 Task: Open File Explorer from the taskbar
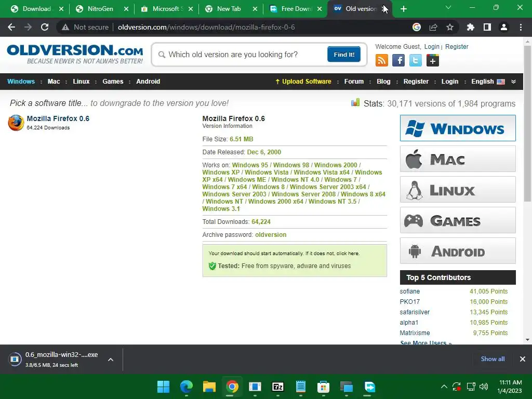pyautogui.click(x=209, y=387)
